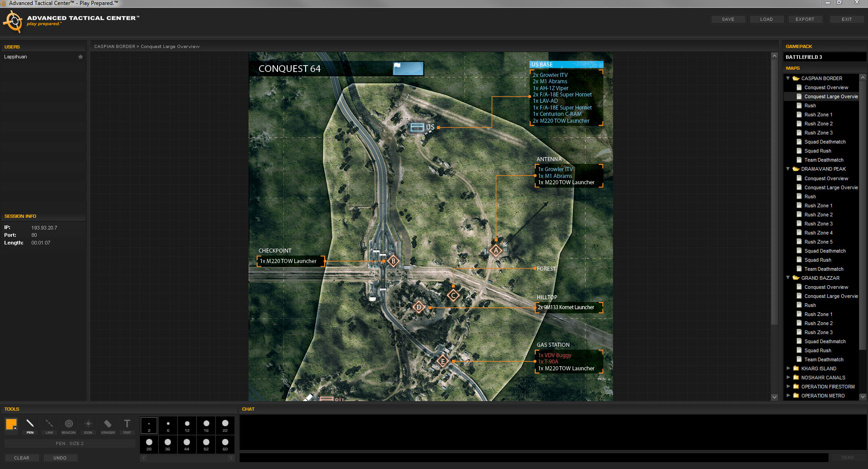868x469 pixels.
Task: Click the US base icon on map
Action: click(417, 127)
